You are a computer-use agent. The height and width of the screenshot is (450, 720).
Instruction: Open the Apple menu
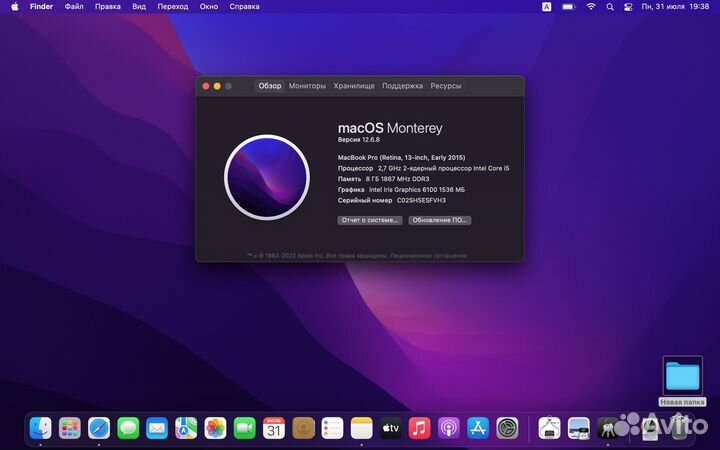pyautogui.click(x=15, y=6)
